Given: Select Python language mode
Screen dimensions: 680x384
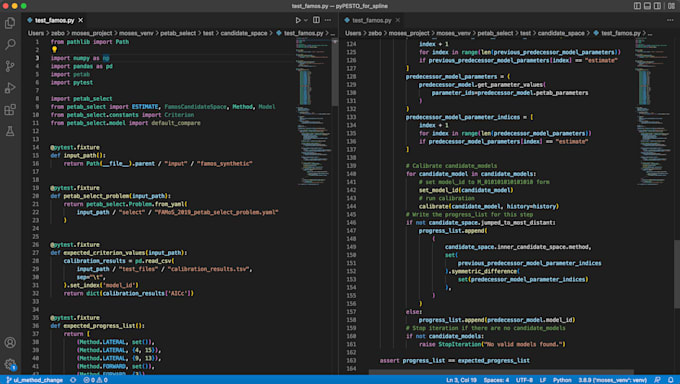Looking at the screenshot, I should (x=562, y=380).
